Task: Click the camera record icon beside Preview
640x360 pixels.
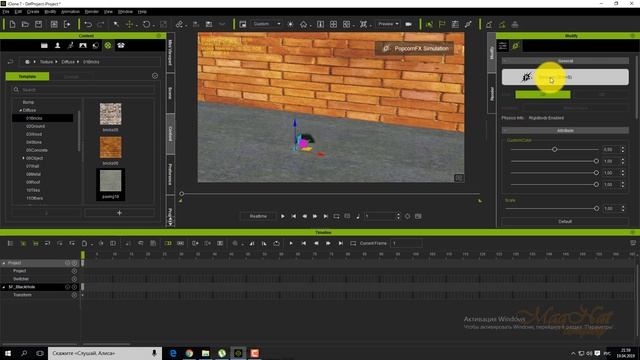Action: click(x=408, y=24)
